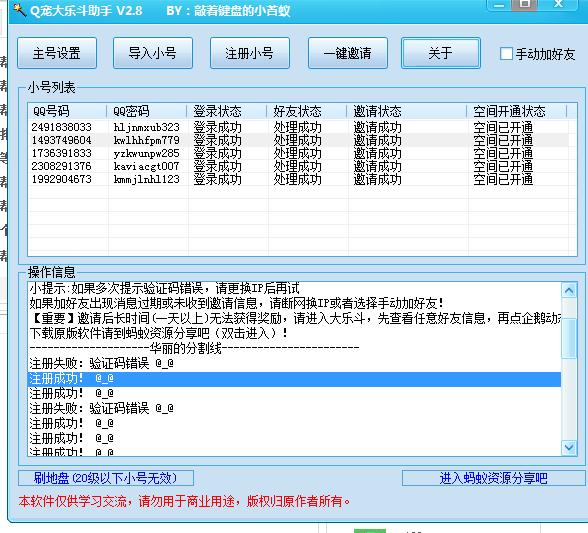This screenshot has width=588, height=533.
Task: Click the 操作信息 log scrollbar thumb
Action: 569,338
